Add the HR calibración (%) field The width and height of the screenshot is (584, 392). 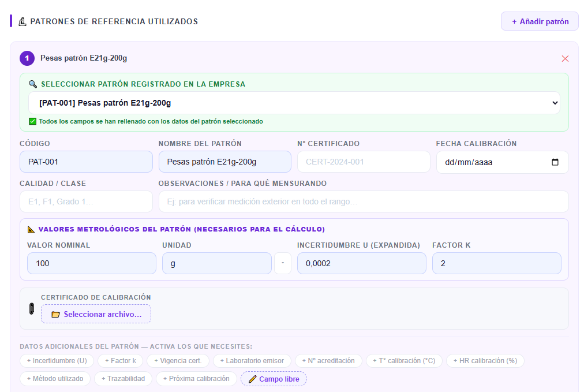click(485, 361)
